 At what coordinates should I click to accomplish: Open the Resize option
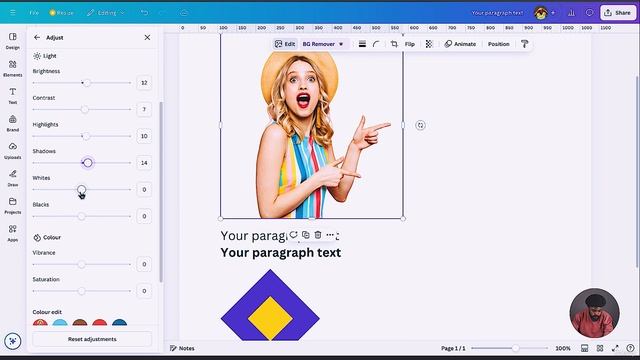(62, 13)
